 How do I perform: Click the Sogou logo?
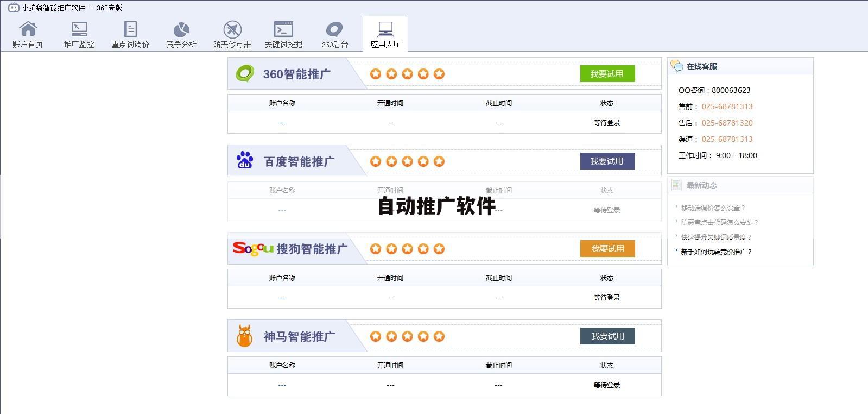pyautogui.click(x=253, y=249)
